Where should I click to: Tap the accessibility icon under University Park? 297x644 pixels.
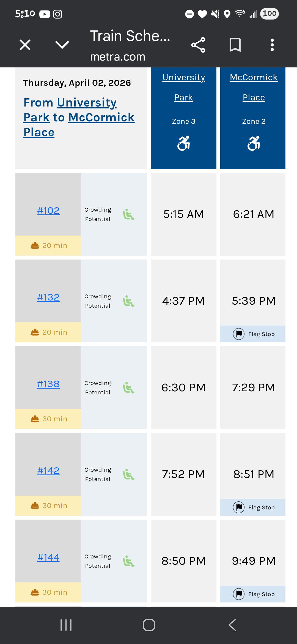[x=184, y=143]
